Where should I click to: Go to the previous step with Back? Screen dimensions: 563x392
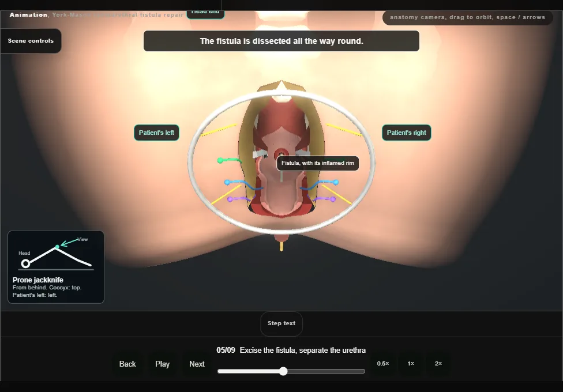tap(127, 364)
